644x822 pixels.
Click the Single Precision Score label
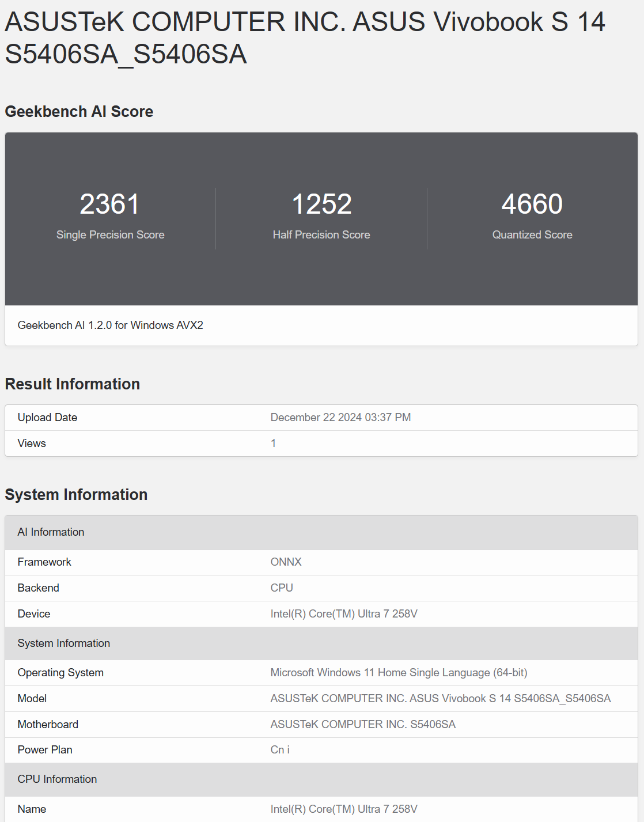tap(110, 234)
